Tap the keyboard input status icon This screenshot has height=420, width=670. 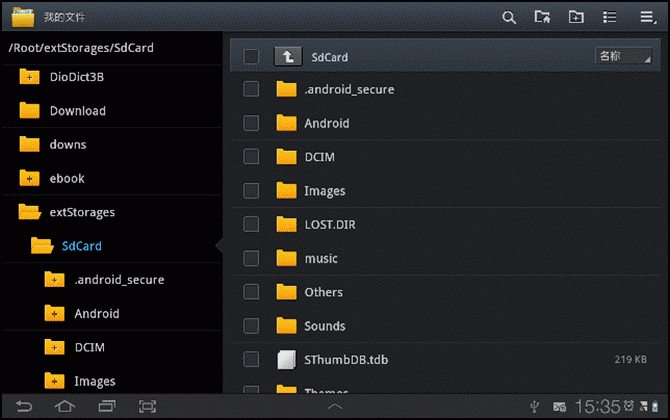pos(559,407)
